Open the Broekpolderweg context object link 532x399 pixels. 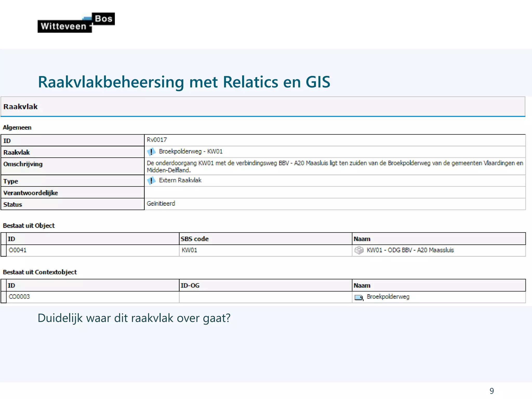tap(388, 297)
